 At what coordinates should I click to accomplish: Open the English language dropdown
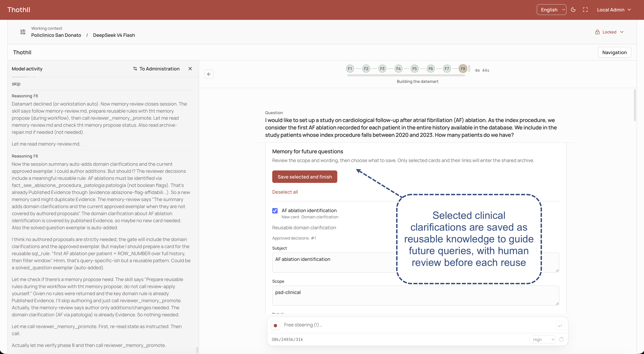tap(552, 10)
